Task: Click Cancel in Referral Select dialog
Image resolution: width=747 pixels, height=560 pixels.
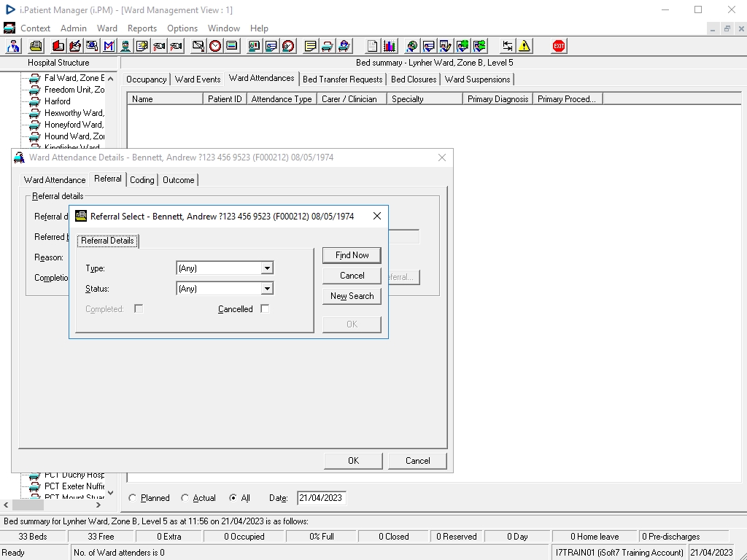Action: (x=352, y=276)
